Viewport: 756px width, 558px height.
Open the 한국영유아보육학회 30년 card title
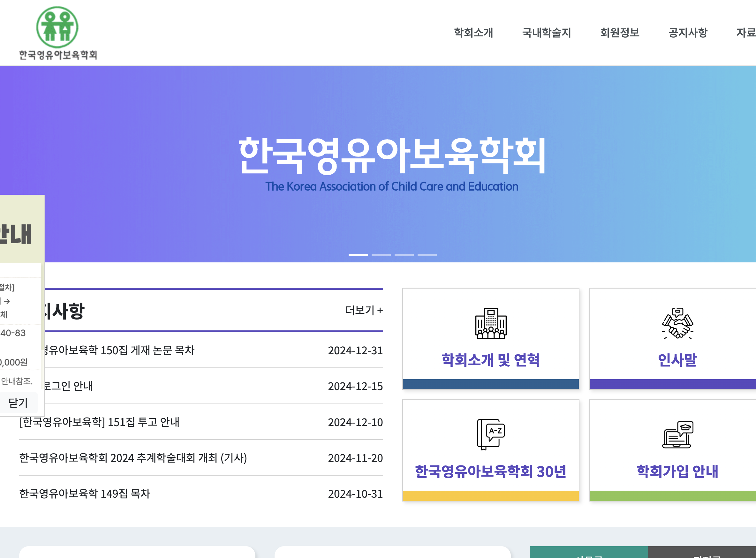pyautogui.click(x=490, y=471)
